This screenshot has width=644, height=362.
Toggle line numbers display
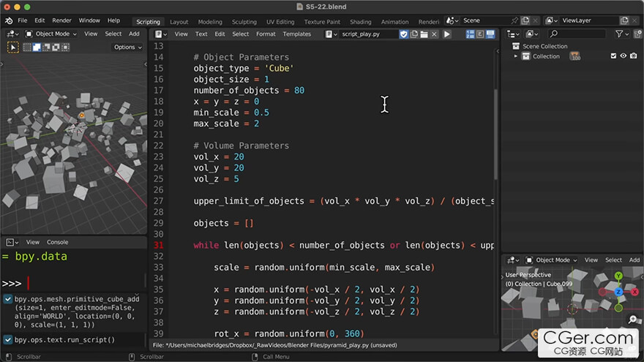point(471,34)
